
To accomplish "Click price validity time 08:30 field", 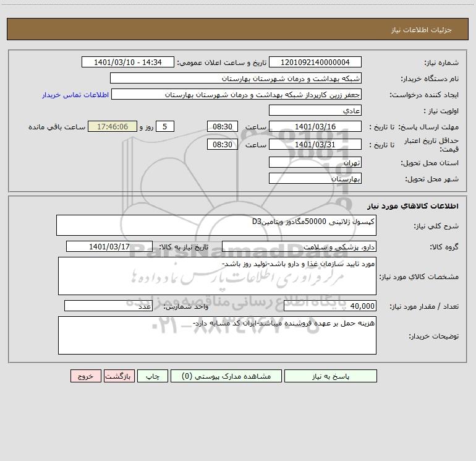I will click(x=222, y=144).
